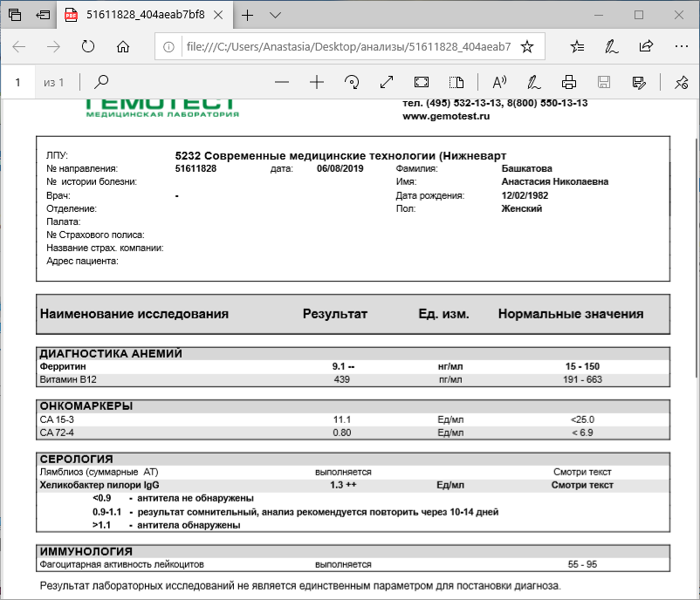Click the page number input field
Image resolution: width=700 pixels, height=600 pixels.
[17, 82]
